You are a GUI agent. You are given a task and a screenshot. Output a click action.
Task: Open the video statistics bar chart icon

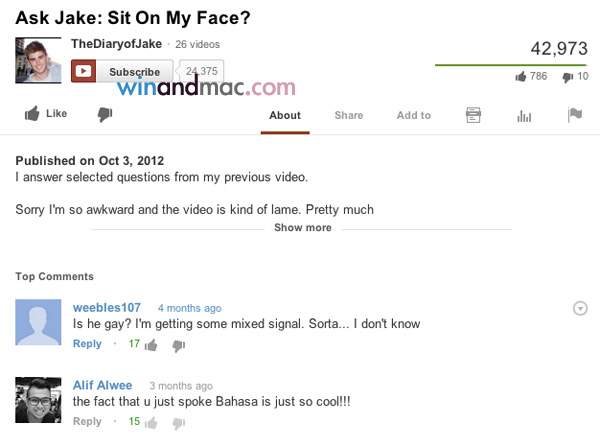click(x=523, y=115)
